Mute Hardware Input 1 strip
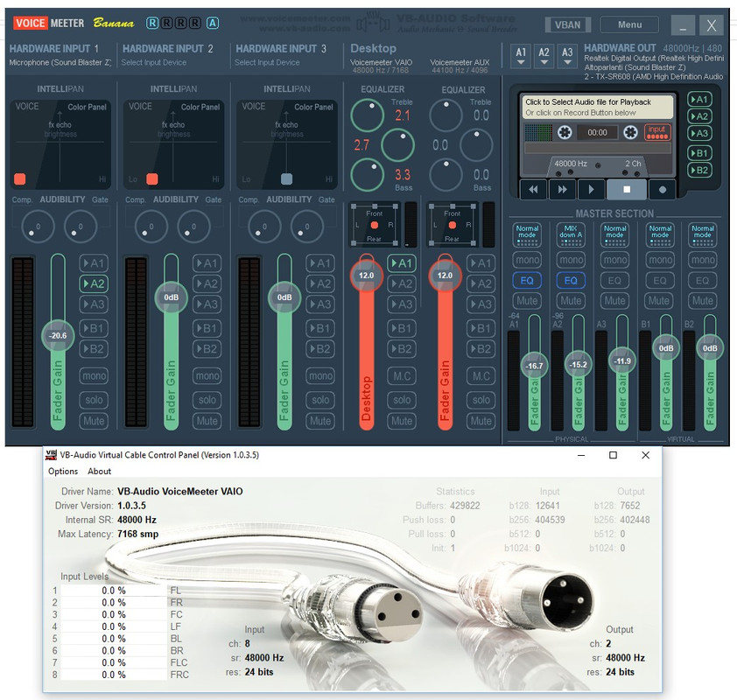 [x=94, y=421]
